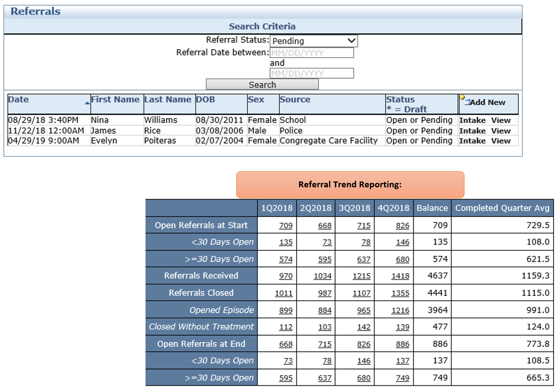Open 2Q2018 Referrals Received value 1034
This screenshot has height=392, width=557.
[x=323, y=276]
